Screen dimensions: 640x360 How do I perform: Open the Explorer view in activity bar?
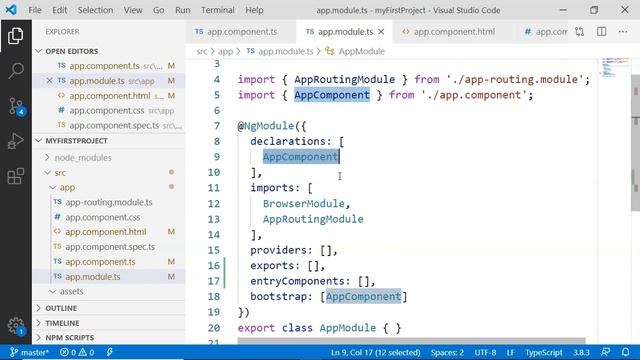pyautogui.click(x=16, y=36)
